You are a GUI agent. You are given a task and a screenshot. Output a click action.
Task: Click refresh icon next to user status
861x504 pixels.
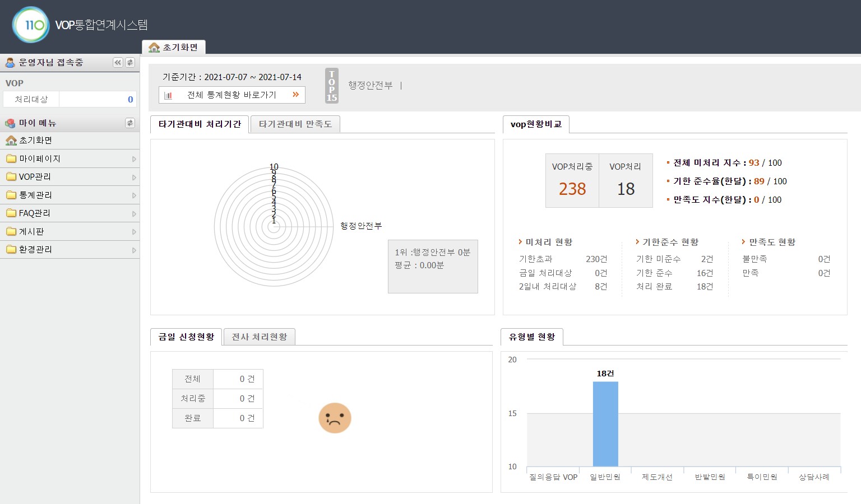point(130,63)
